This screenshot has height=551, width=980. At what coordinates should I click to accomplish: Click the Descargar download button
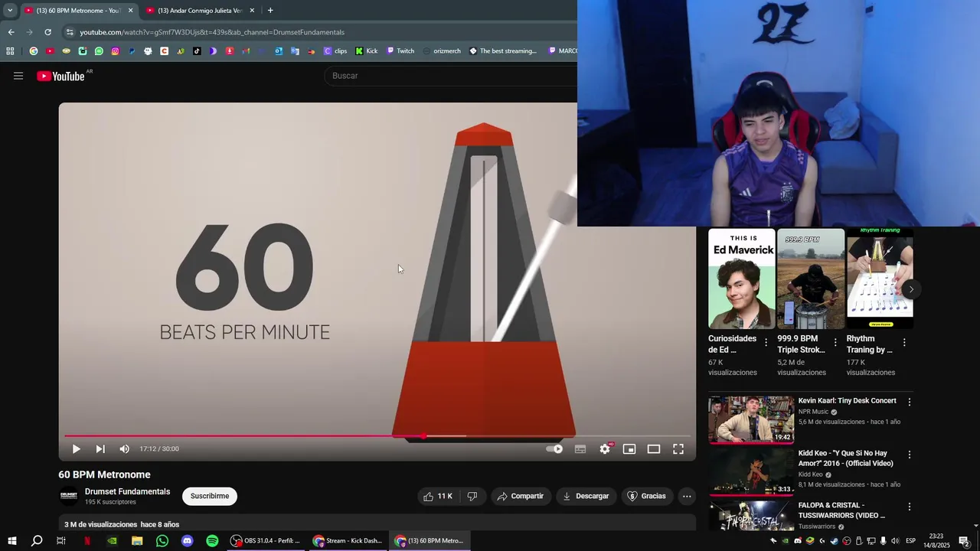pos(586,496)
